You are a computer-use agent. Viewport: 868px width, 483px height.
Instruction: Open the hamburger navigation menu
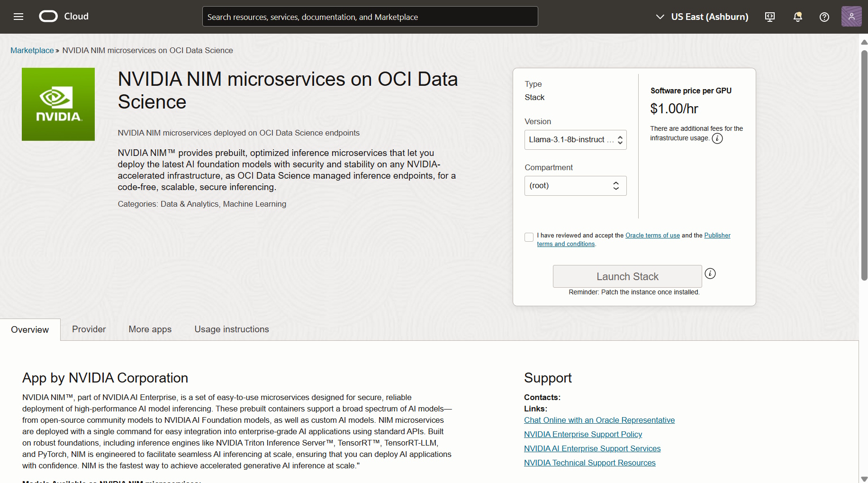(x=18, y=17)
